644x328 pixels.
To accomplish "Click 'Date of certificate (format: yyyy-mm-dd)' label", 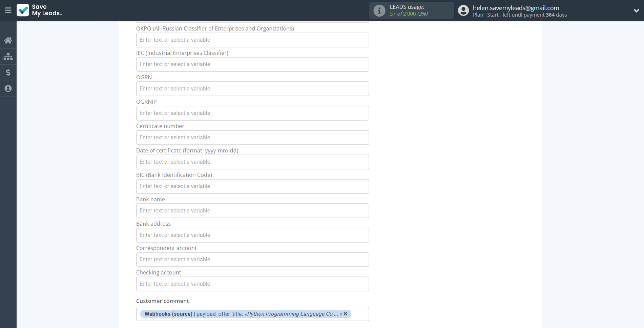I will [187, 150].
